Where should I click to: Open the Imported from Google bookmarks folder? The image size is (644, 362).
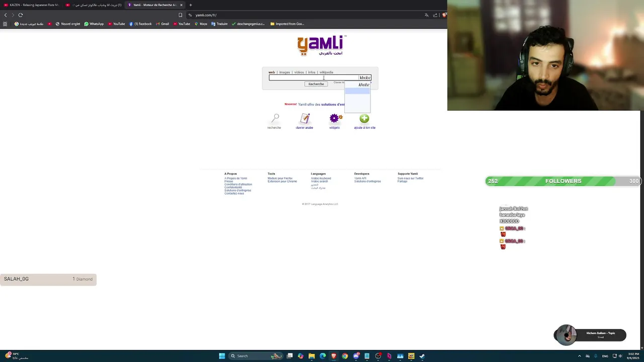287,24
